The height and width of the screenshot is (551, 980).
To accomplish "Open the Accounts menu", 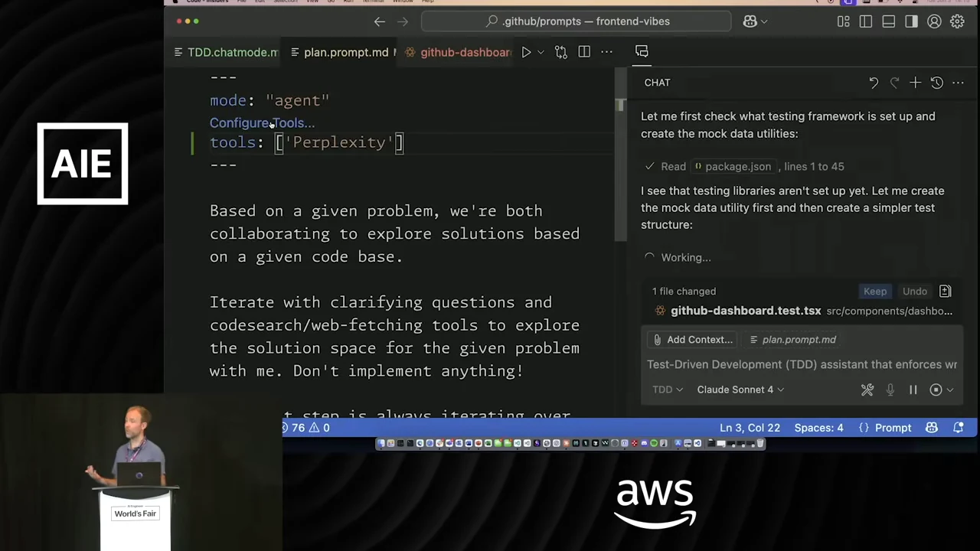I will 934,21.
